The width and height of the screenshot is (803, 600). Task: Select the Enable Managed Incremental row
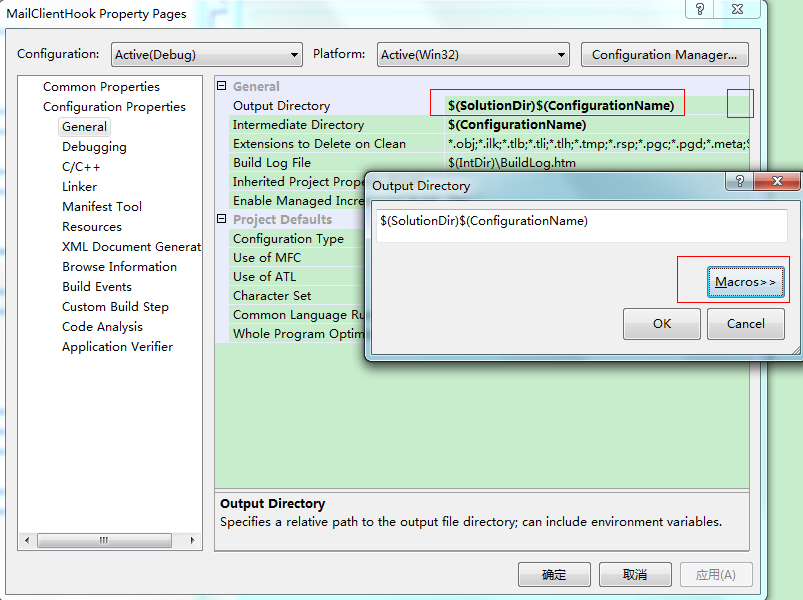[x=297, y=201]
